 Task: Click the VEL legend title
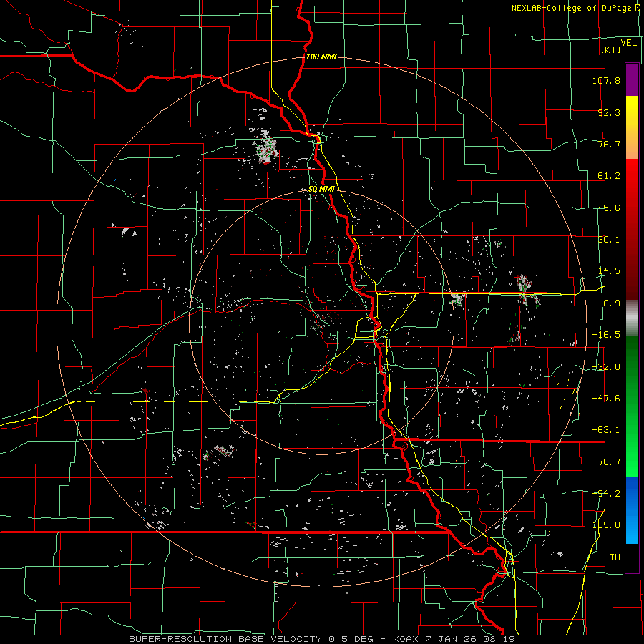pos(628,42)
